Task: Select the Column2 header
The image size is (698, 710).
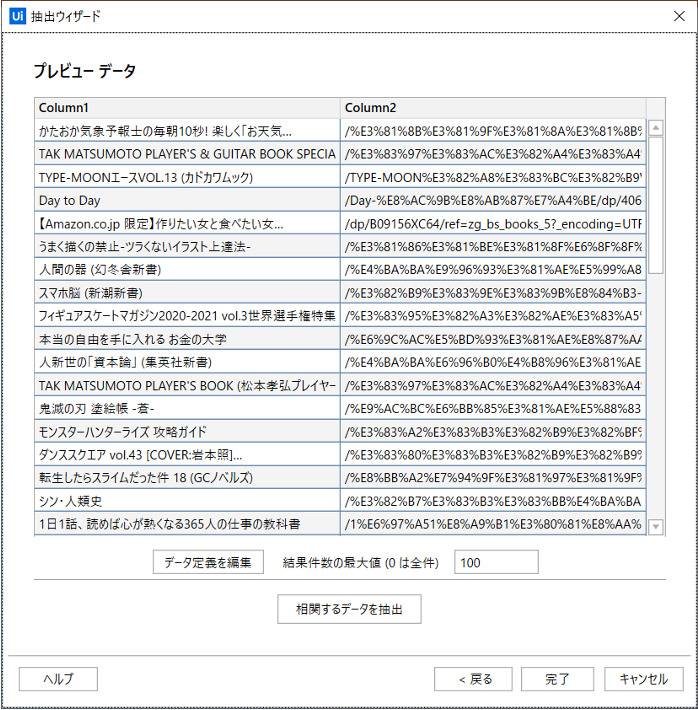Action: [x=493, y=108]
